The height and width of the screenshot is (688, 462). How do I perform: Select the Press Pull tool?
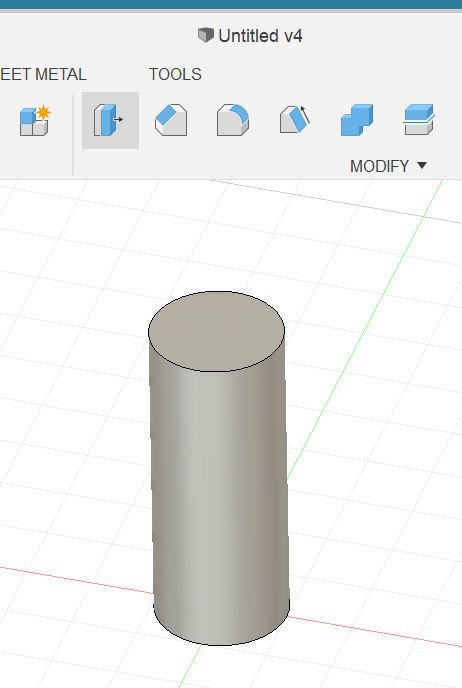[110, 120]
